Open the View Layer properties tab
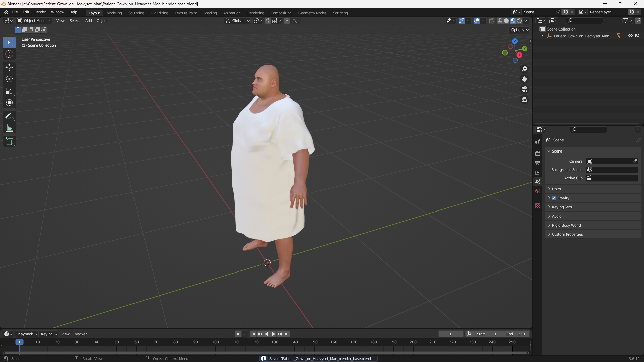Screen dimensions: 644x362 [x=538, y=172]
